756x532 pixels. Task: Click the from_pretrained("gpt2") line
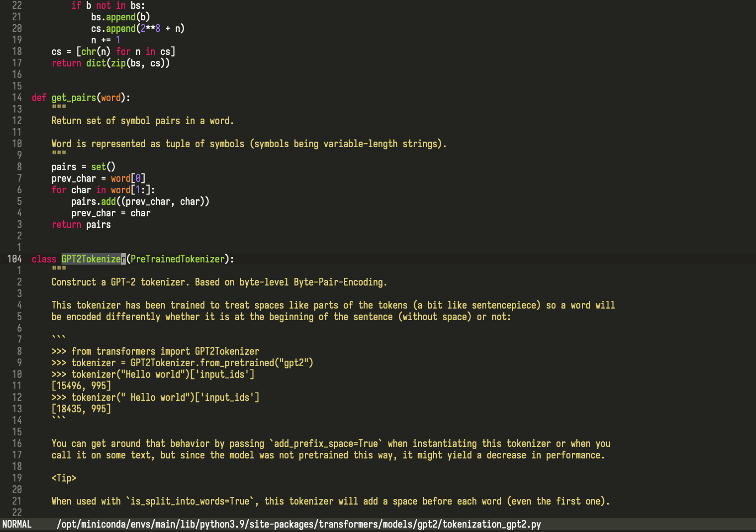tap(182, 363)
